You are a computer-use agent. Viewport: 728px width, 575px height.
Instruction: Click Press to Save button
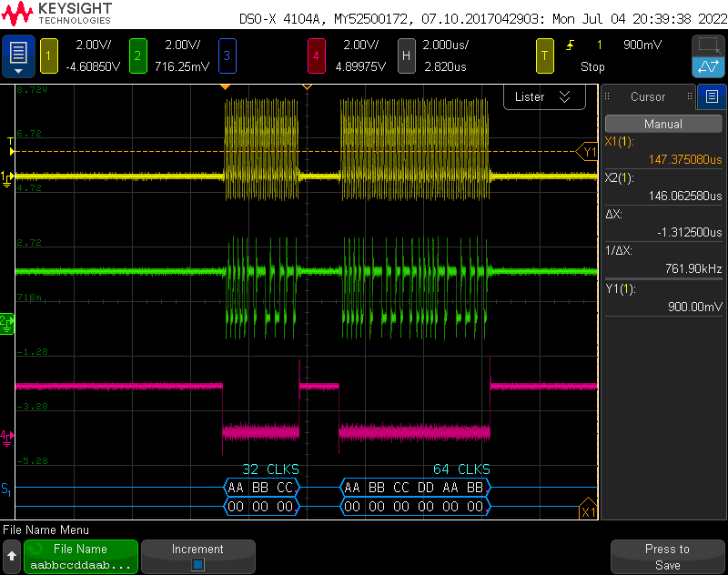click(x=667, y=557)
